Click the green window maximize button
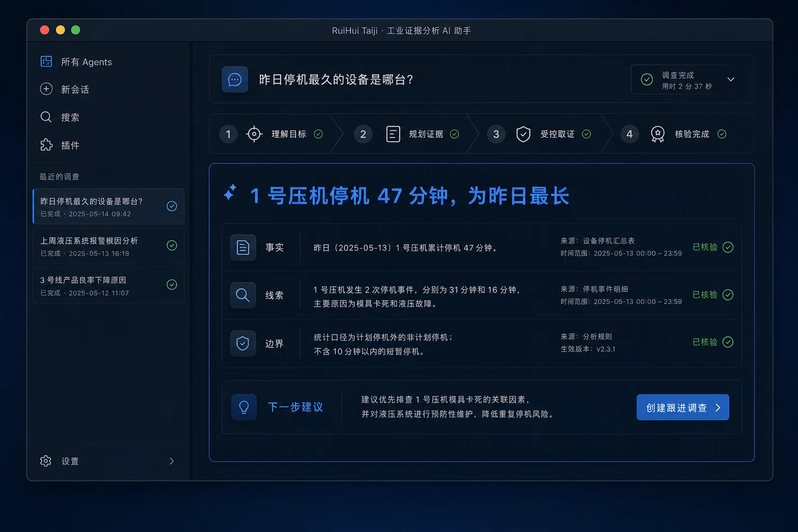798x532 pixels. coord(75,30)
